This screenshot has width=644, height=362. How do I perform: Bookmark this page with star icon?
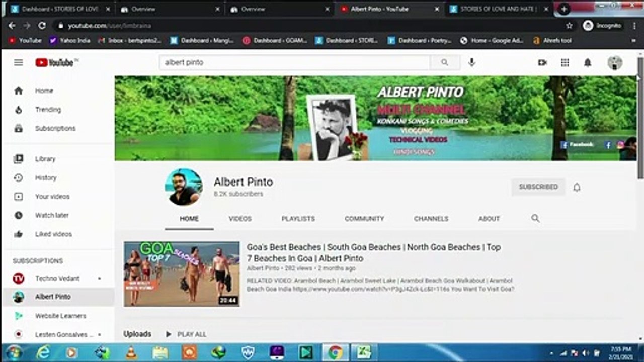pyautogui.click(x=569, y=25)
